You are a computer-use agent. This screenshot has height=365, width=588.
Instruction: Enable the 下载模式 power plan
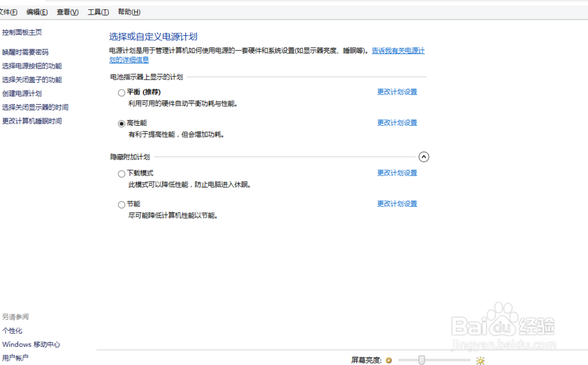pyautogui.click(x=121, y=173)
